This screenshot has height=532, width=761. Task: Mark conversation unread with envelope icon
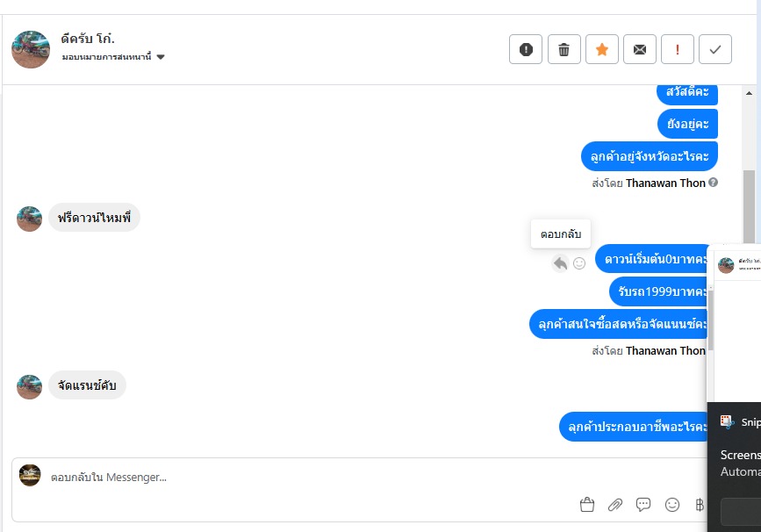point(640,50)
